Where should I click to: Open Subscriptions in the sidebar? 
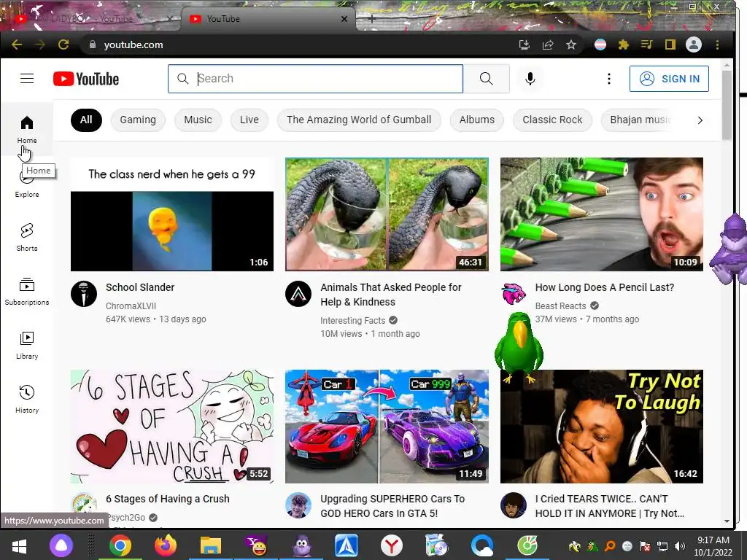(x=27, y=291)
